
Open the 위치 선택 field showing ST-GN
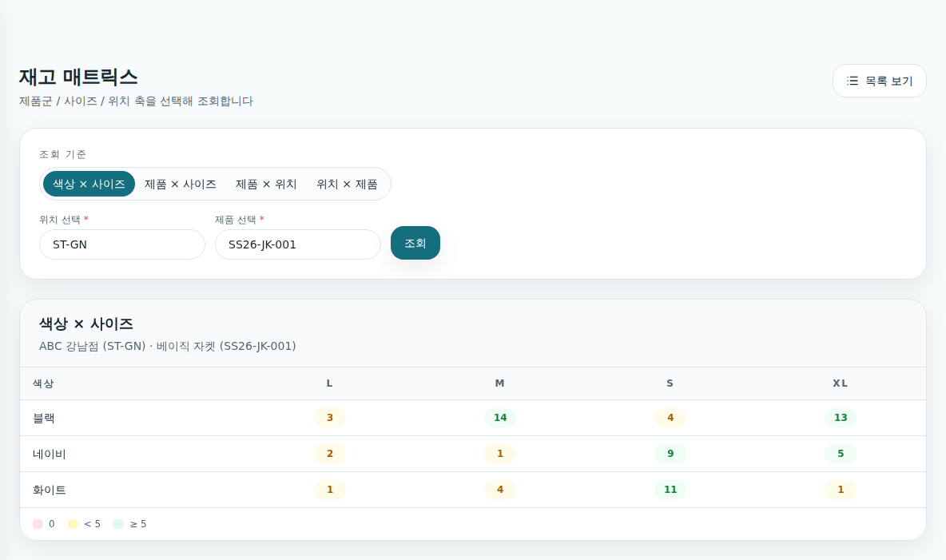[x=122, y=244]
